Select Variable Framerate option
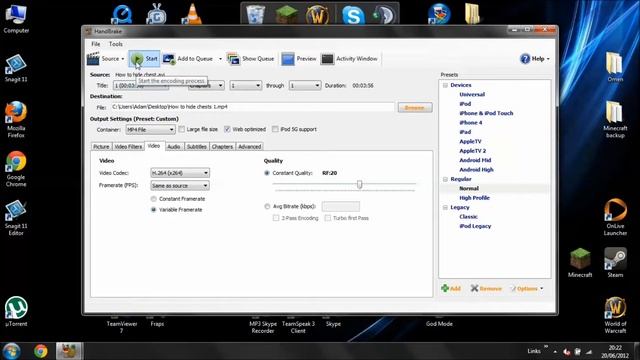The image size is (640, 360). tap(153, 209)
